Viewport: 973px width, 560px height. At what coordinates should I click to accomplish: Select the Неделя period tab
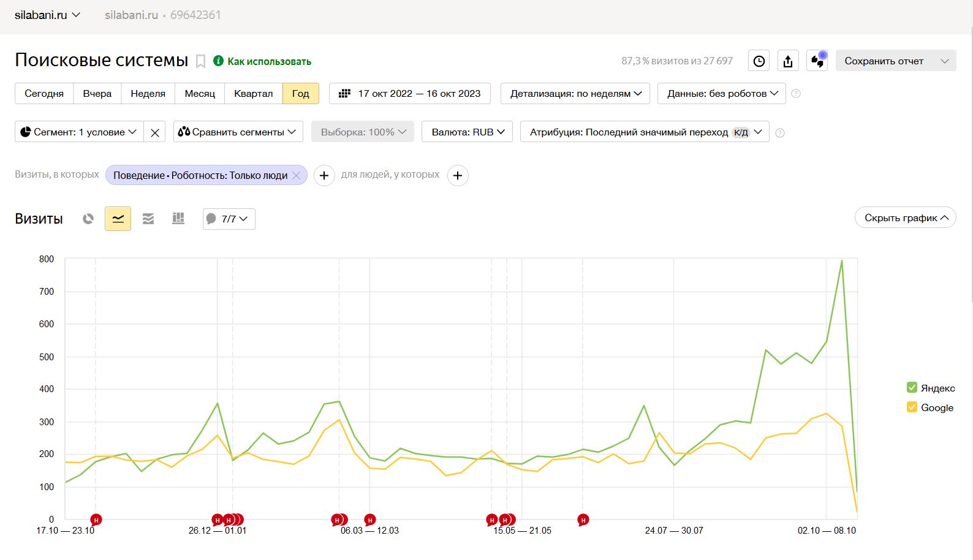[x=148, y=93]
